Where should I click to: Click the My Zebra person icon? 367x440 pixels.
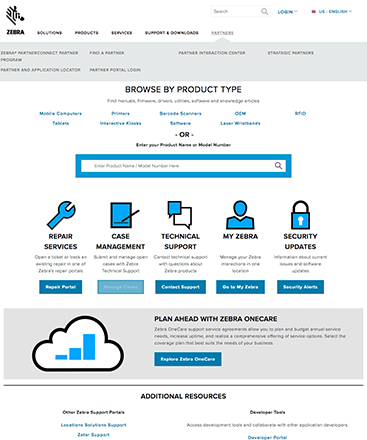point(240,214)
